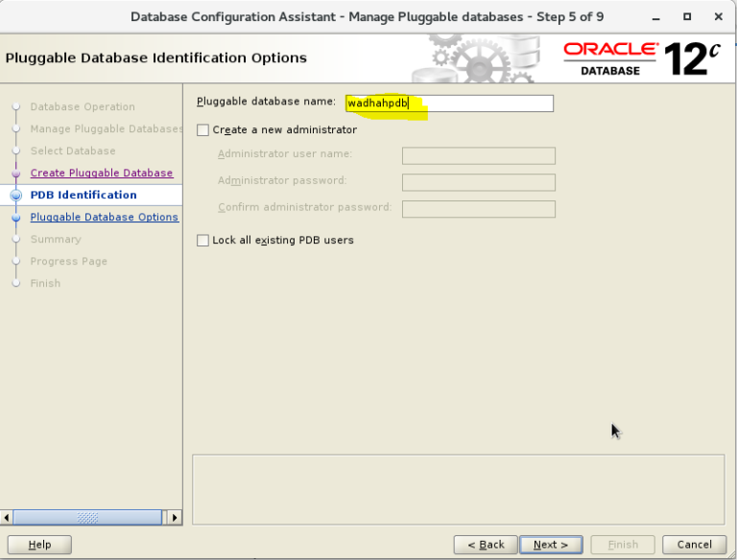Close the Database Configuration Assistant window
This screenshot has height=560, width=737.
(x=717, y=16)
